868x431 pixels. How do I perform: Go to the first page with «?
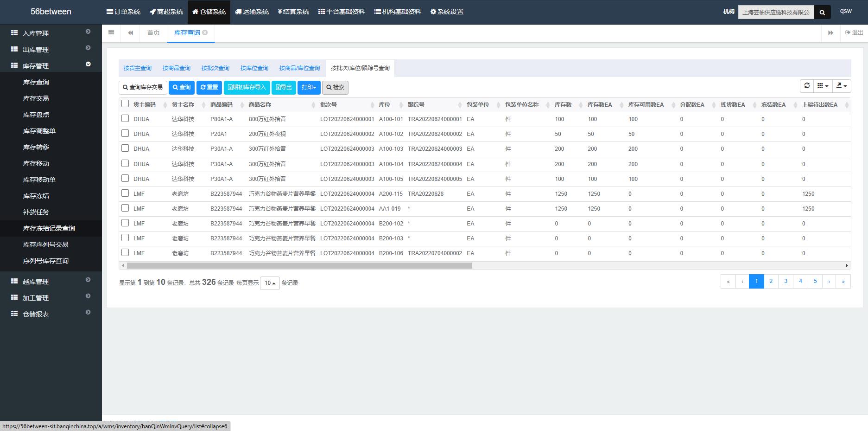(x=728, y=281)
